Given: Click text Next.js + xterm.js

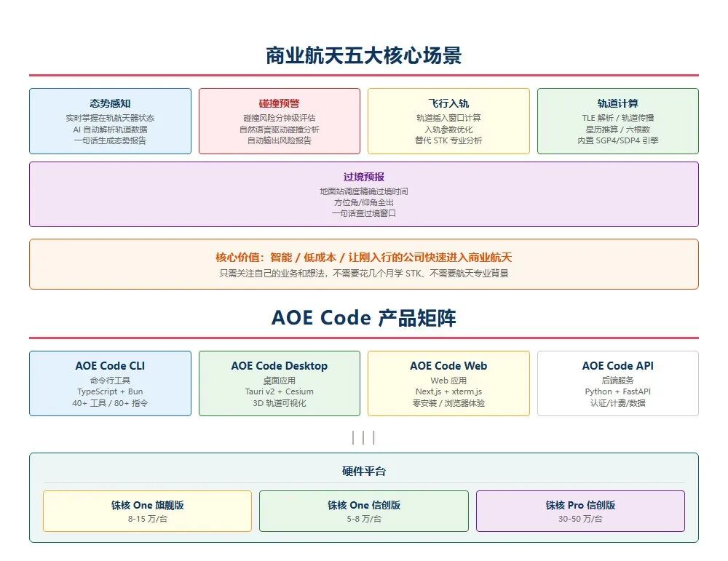Looking at the screenshot, I should click(x=448, y=391).
